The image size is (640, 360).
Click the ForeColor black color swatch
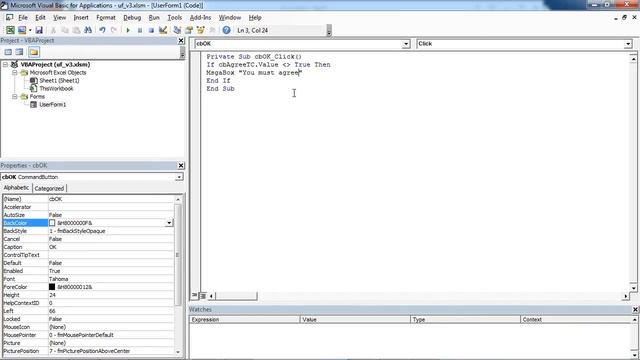(x=52, y=287)
